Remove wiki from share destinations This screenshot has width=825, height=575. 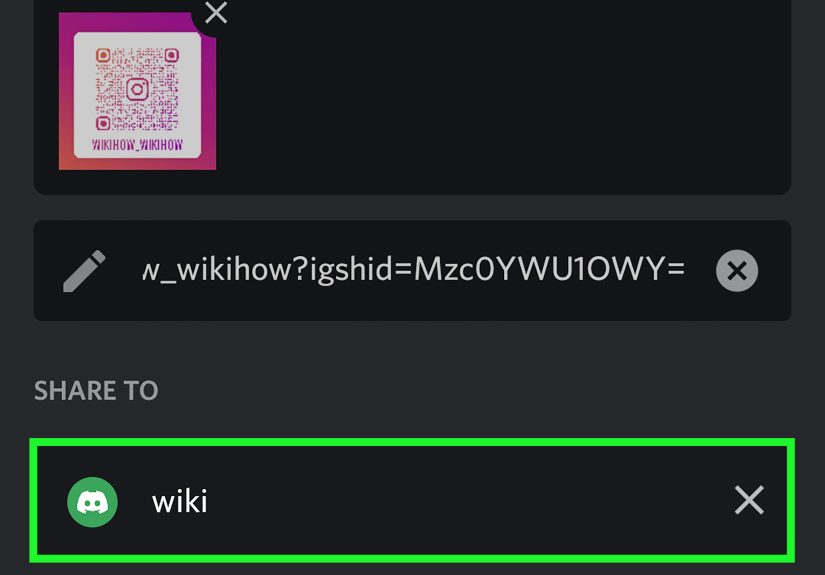(749, 500)
